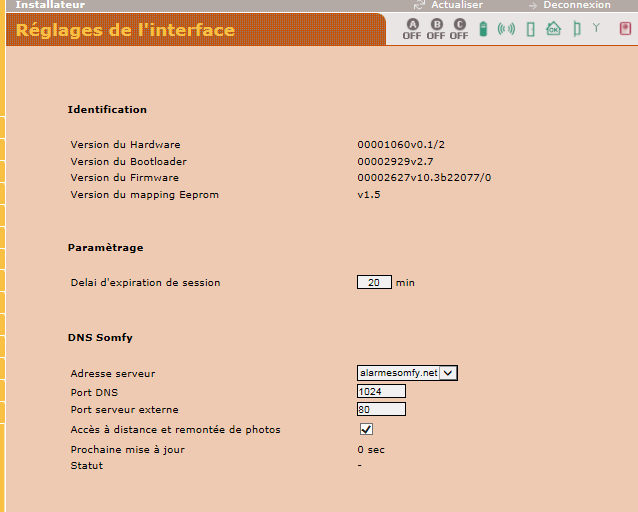Click the Réglages de l'interface header title
638x512 pixels.
tap(125, 30)
